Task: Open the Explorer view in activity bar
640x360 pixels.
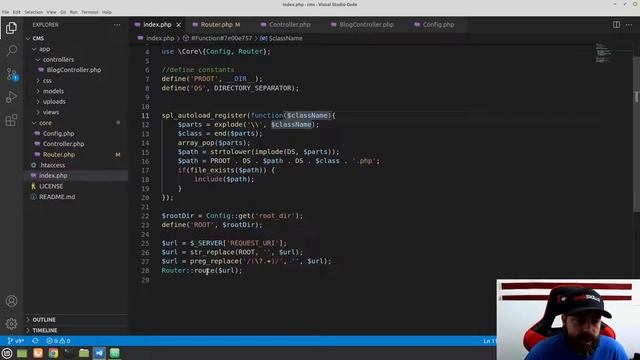Action: click(x=11, y=28)
